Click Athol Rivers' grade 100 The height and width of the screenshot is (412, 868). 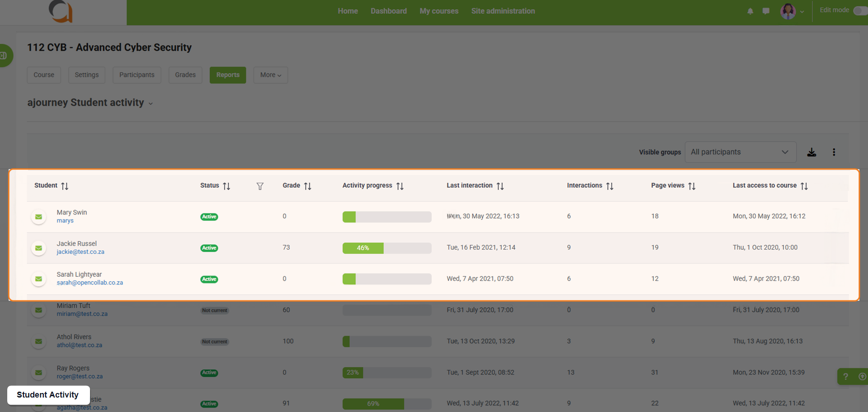288,341
